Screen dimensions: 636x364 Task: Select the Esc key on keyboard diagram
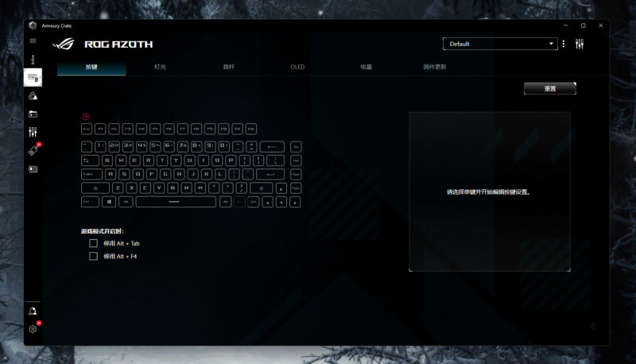[x=87, y=129]
